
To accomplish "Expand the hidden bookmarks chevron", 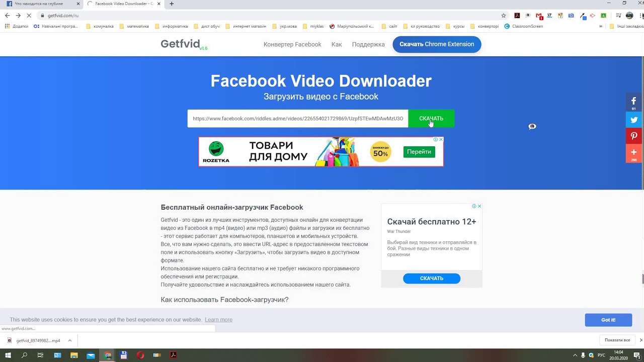I will pos(600,26).
